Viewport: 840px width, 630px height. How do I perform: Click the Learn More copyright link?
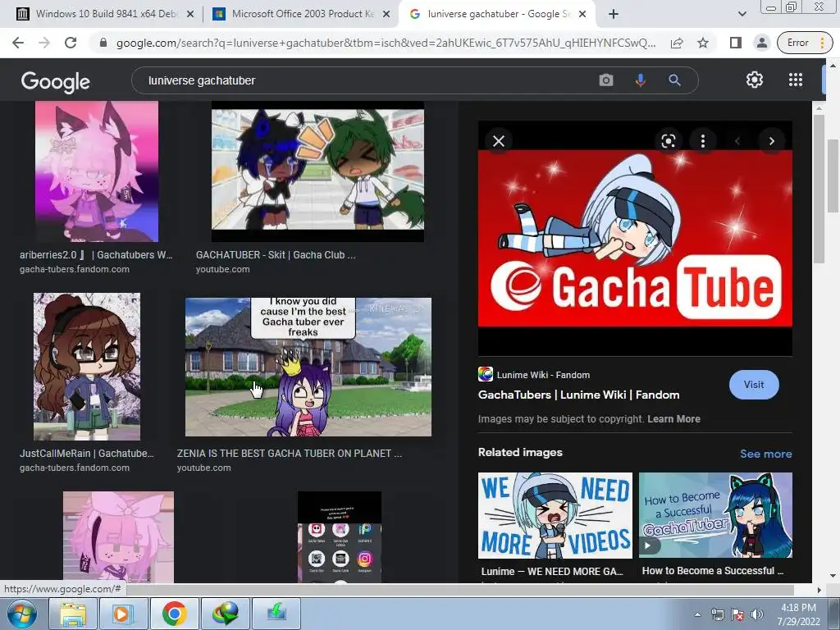pos(673,419)
